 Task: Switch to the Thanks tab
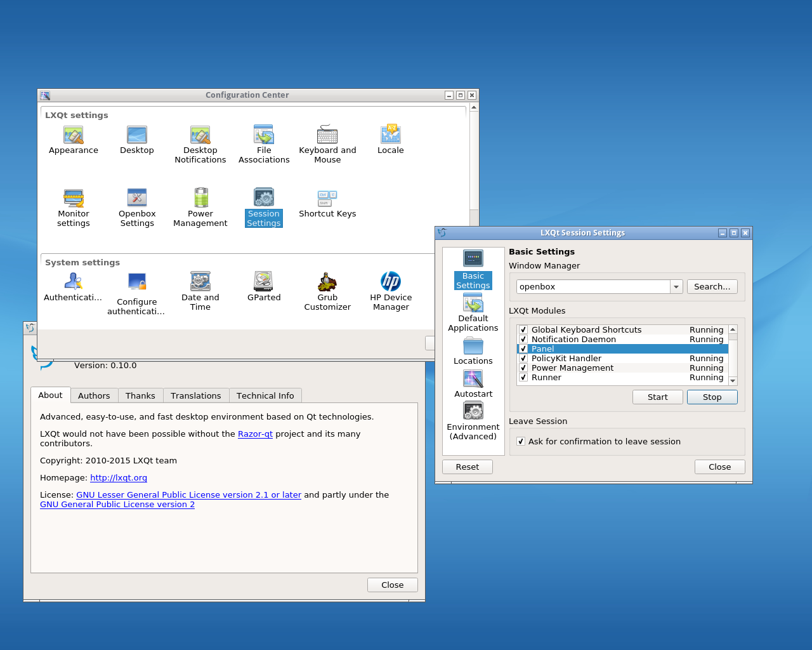point(140,395)
